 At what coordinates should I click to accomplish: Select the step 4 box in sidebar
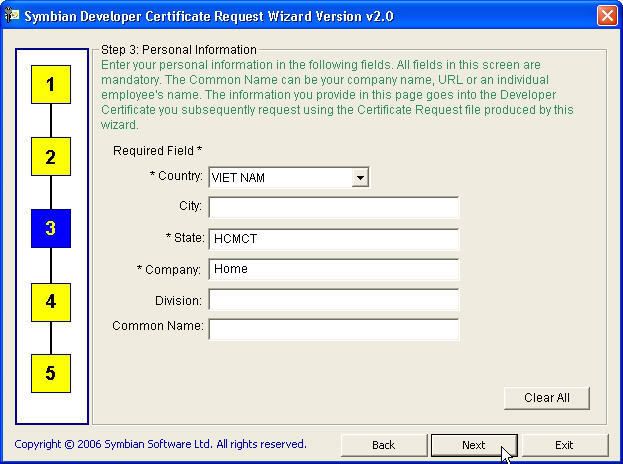pyautogui.click(x=50, y=301)
